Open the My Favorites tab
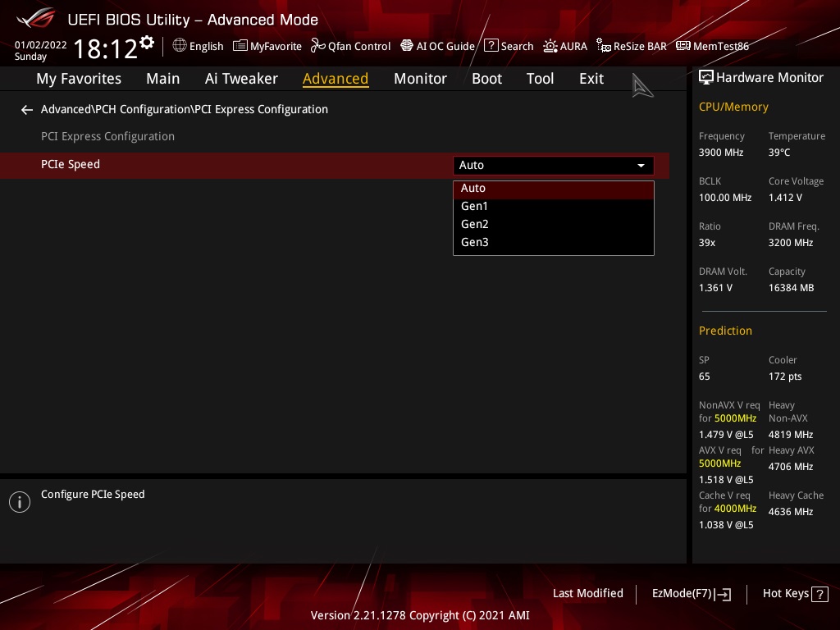The image size is (840, 630). coord(79,79)
